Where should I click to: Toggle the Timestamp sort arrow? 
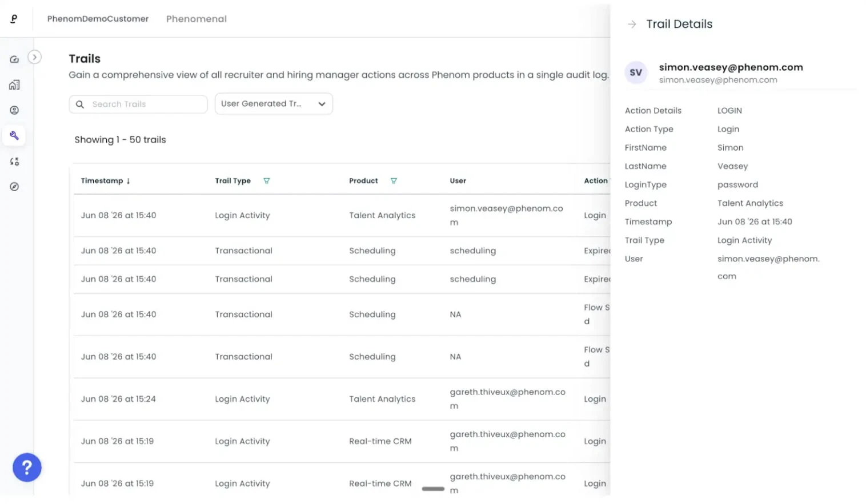[129, 181]
